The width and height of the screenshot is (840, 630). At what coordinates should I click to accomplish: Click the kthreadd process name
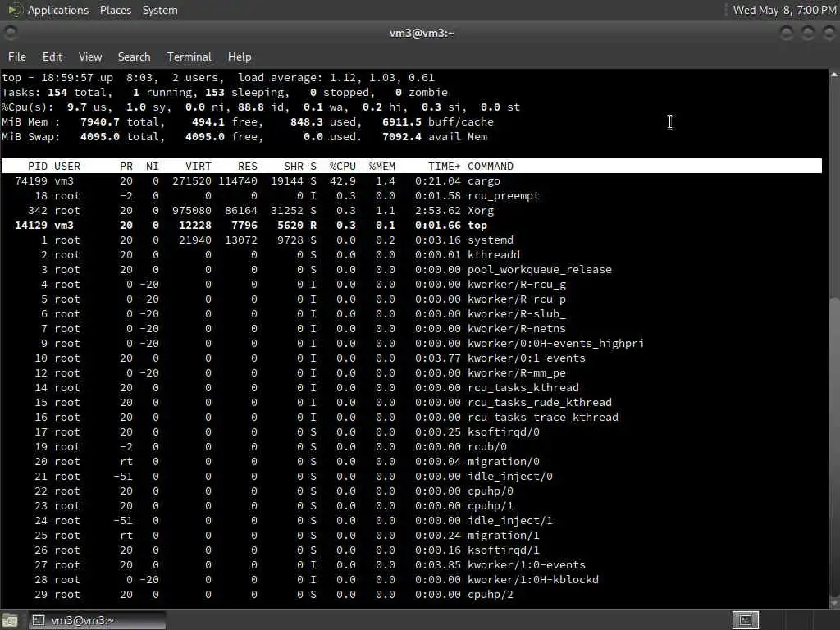tap(493, 255)
